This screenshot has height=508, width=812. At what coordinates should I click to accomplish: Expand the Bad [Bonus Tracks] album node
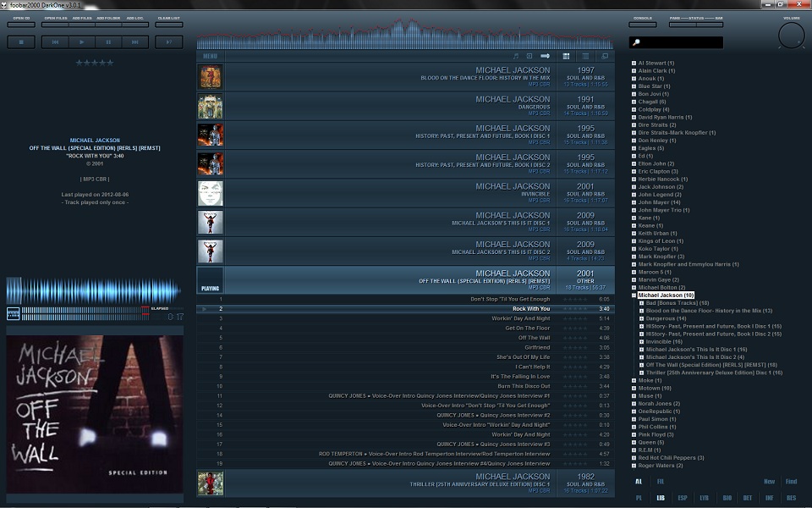click(642, 303)
